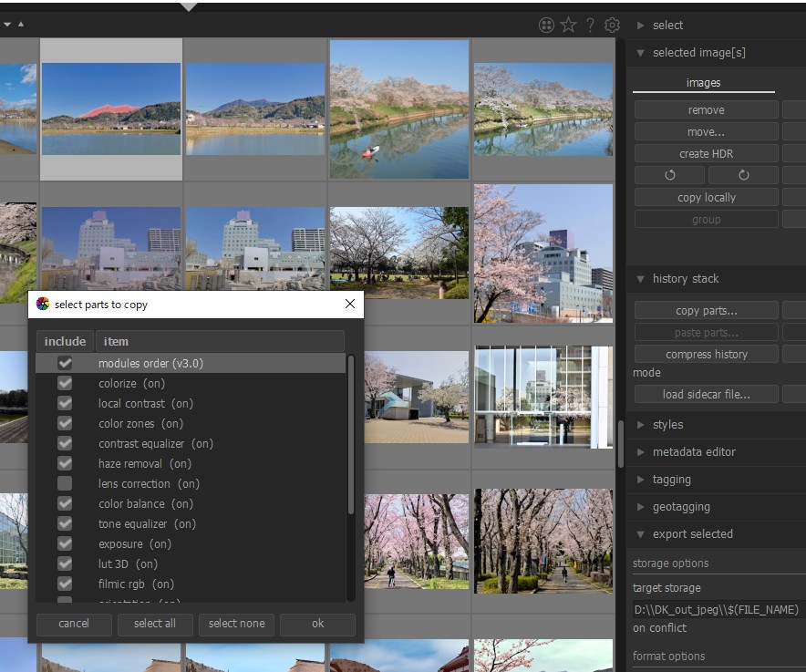This screenshot has width=806, height=672.
Task: Uncheck the lut 3D (on) checkbox
Action: tap(65, 563)
